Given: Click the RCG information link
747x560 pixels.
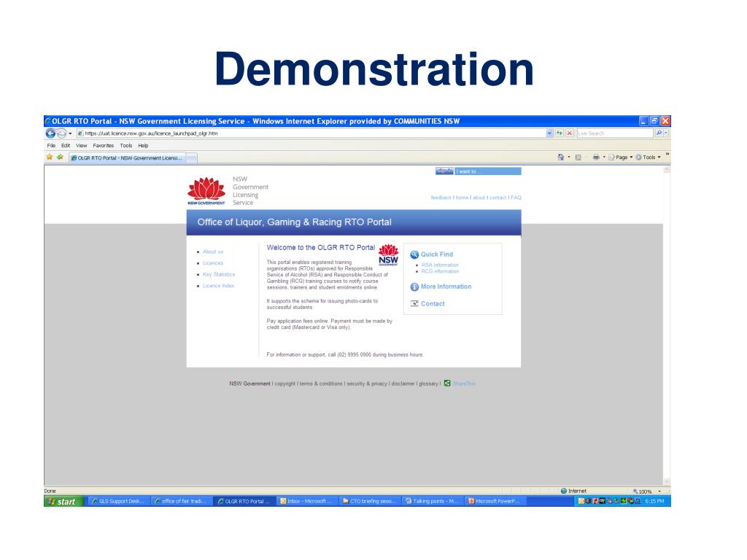Looking at the screenshot, I should pyautogui.click(x=440, y=271).
